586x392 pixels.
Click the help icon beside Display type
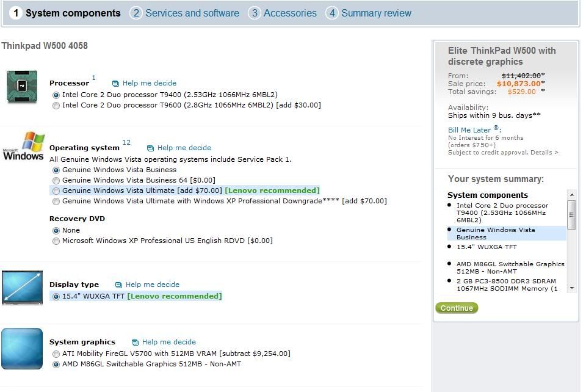[x=118, y=285]
